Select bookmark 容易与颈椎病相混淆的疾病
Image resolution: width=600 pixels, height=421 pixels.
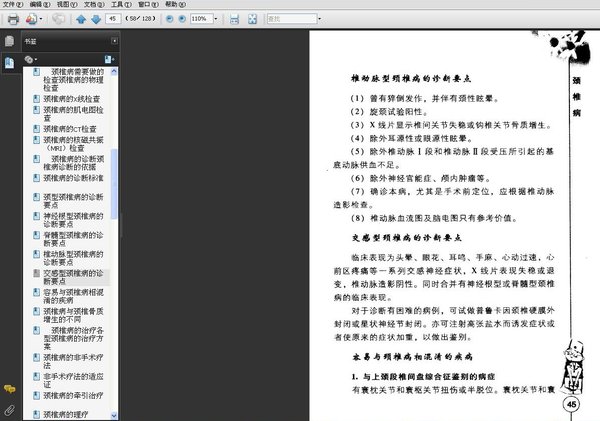pyautogui.click(x=73, y=296)
